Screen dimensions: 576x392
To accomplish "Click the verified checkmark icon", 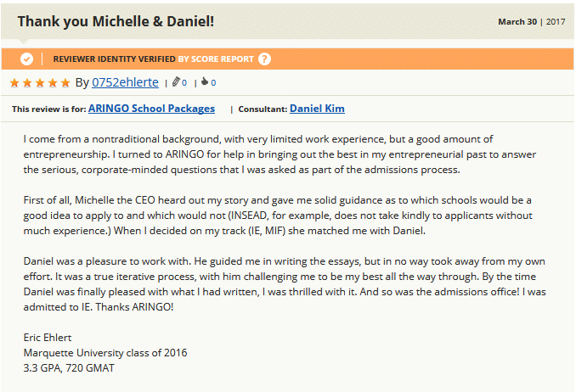I will click(26, 59).
